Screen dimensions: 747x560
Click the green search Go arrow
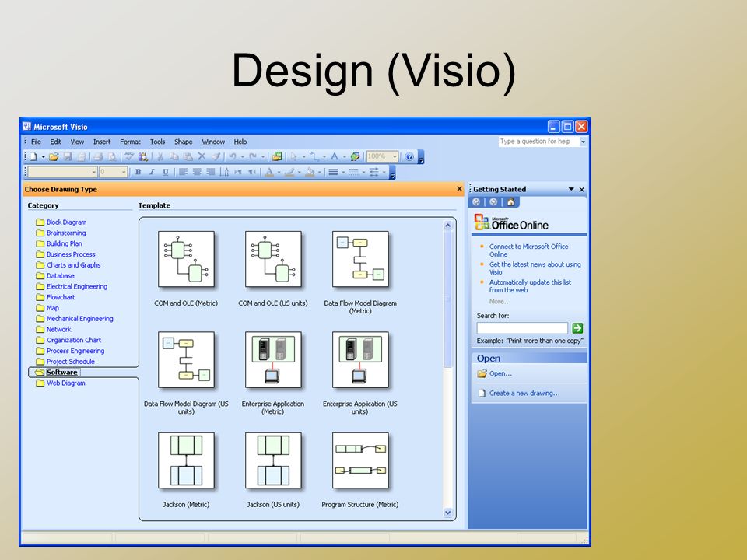(x=577, y=327)
